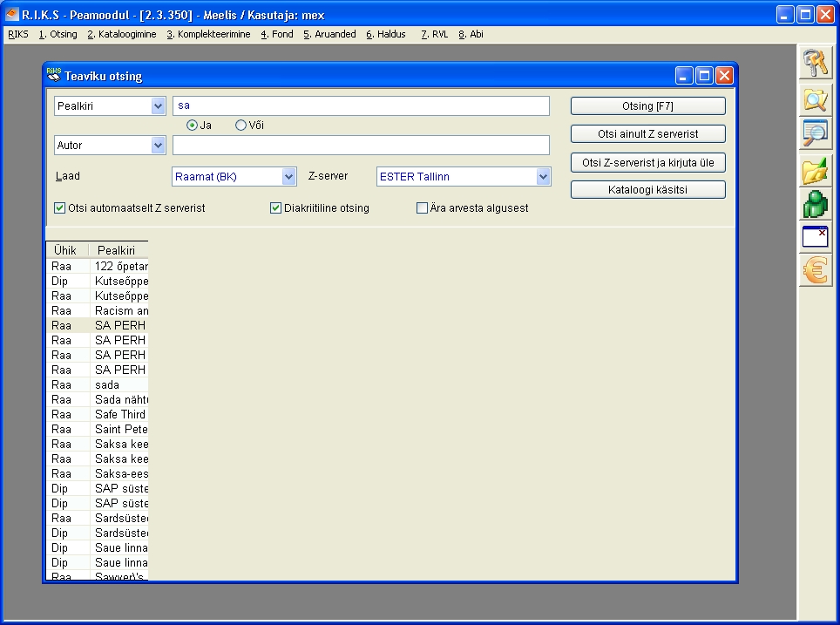Click the 'Kataloogi käsitsi' button
Image resolution: width=840 pixels, height=625 pixels.
(x=647, y=190)
